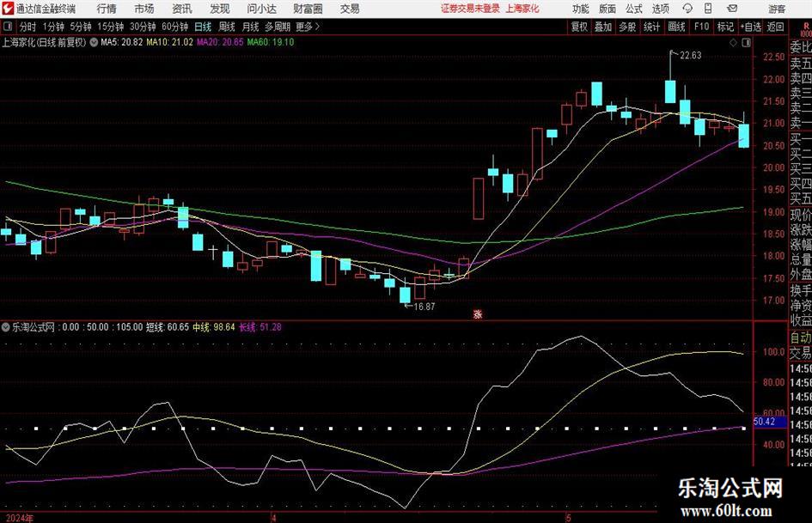Click the 叠加 overlay button
This screenshot has height=523, width=812.
pyautogui.click(x=603, y=27)
